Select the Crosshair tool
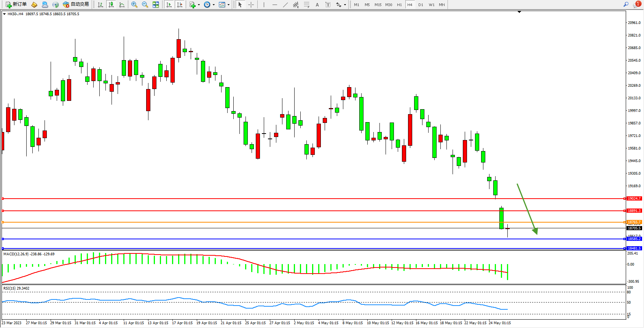 251,5
